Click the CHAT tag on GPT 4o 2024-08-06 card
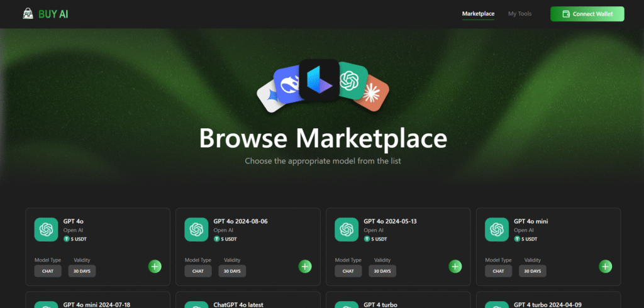The height and width of the screenshot is (308, 644). [198, 271]
